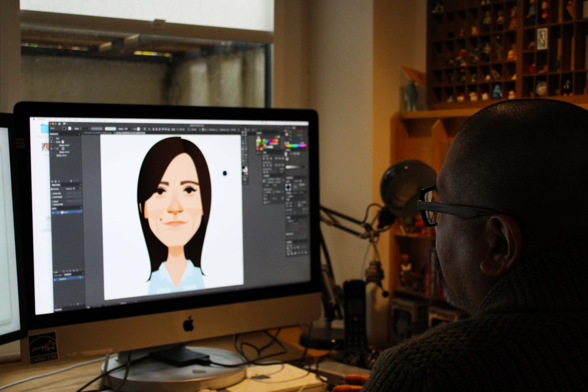The image size is (588, 392).
Task: Expand the Stroke row in Appearance panel
Action: coord(54,142)
